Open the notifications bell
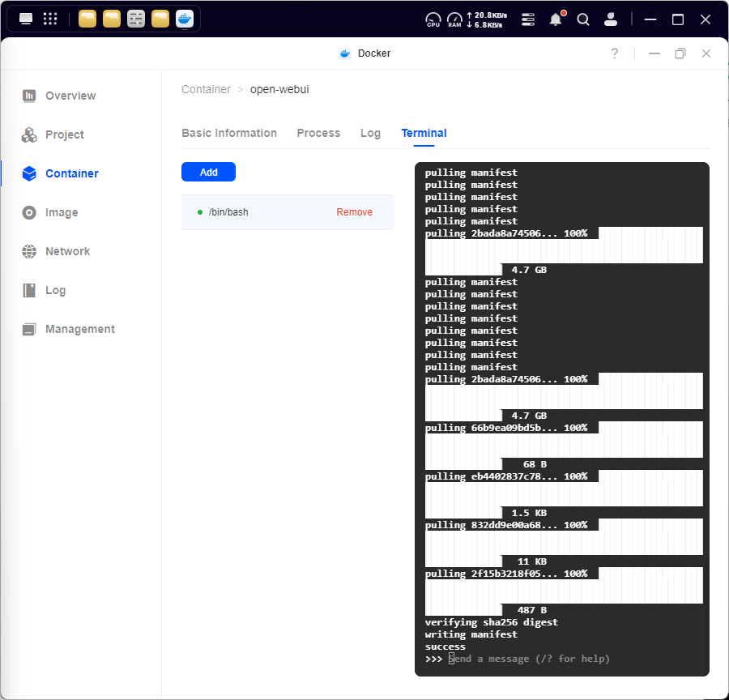This screenshot has width=729, height=700. (556, 19)
